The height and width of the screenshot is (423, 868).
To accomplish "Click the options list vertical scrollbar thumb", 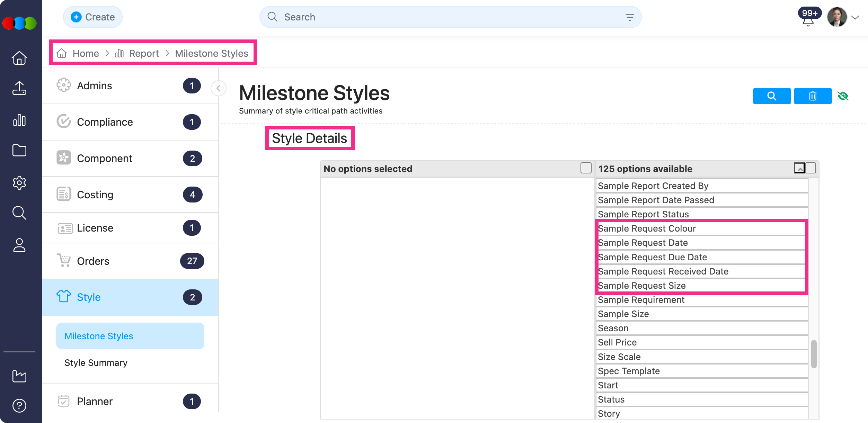I will tap(814, 354).
